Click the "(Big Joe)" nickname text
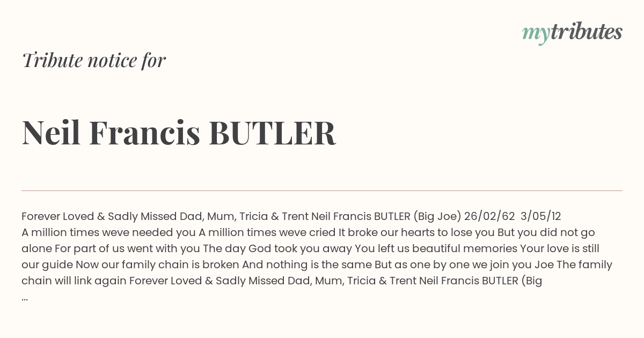The image size is (644, 338). pyautogui.click(x=436, y=216)
